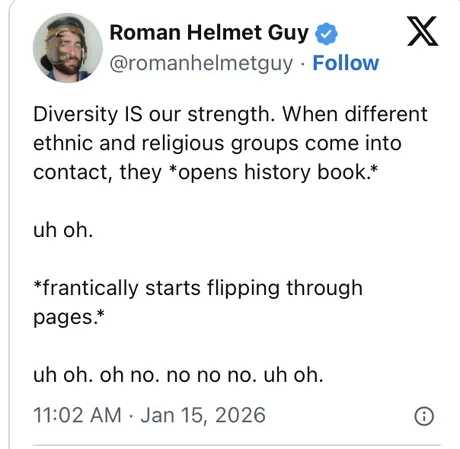Screen dimensions: 460x449
Task: Click the "*frantically starts flipping through" line
Action: (198, 288)
